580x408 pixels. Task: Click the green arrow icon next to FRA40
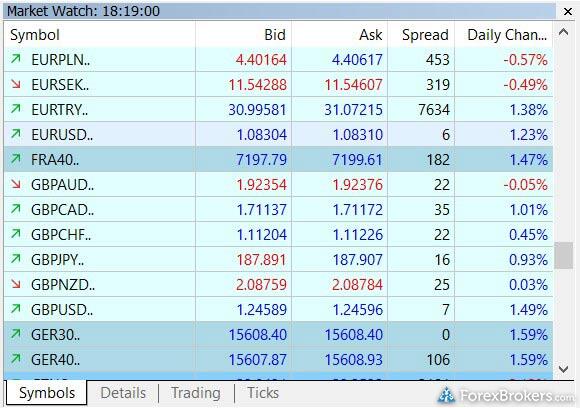click(16, 159)
